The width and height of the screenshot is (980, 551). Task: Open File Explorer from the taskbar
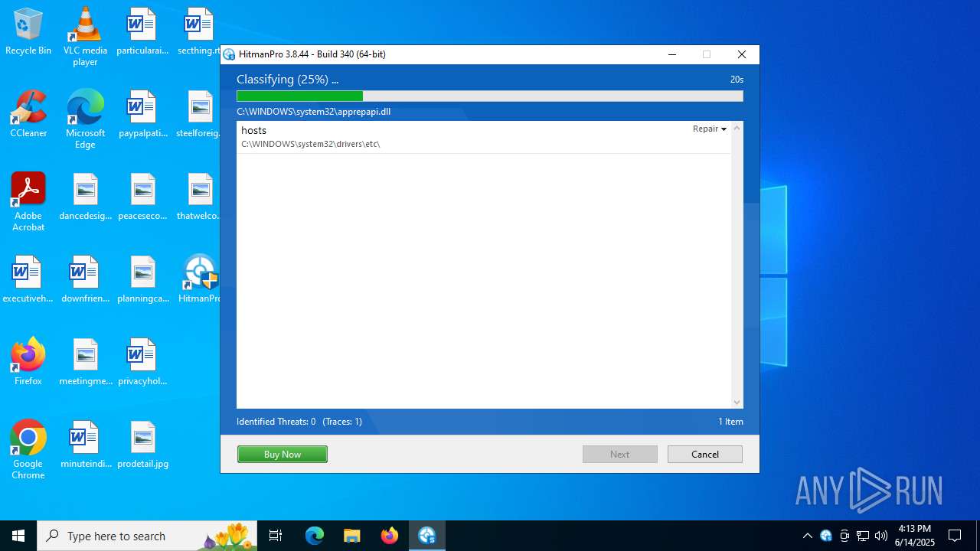click(x=351, y=536)
